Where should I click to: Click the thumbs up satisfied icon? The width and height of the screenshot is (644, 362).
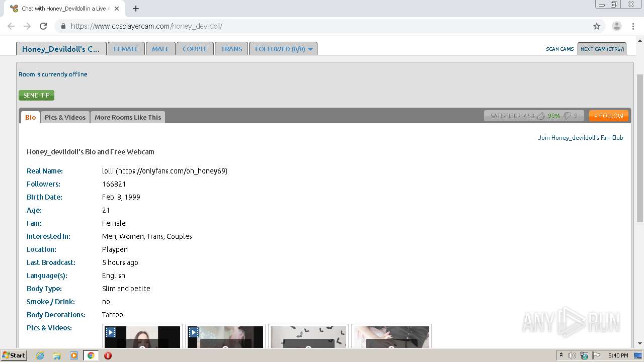tap(541, 116)
